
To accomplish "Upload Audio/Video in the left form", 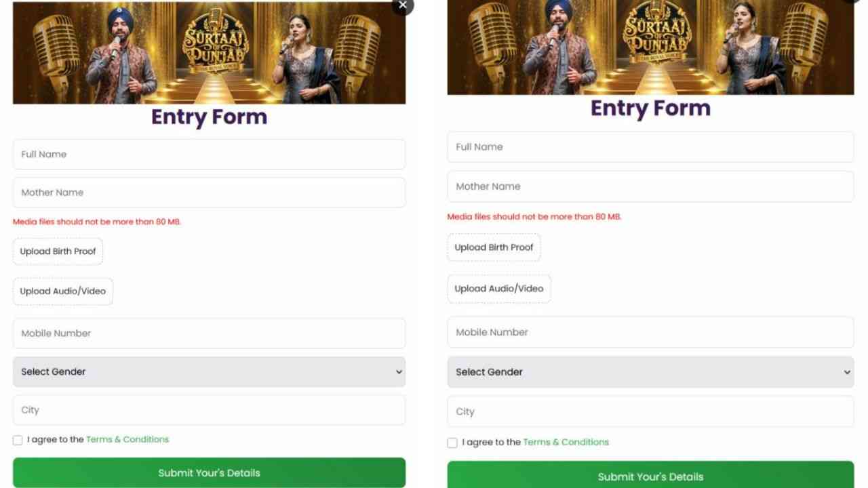I will point(63,291).
